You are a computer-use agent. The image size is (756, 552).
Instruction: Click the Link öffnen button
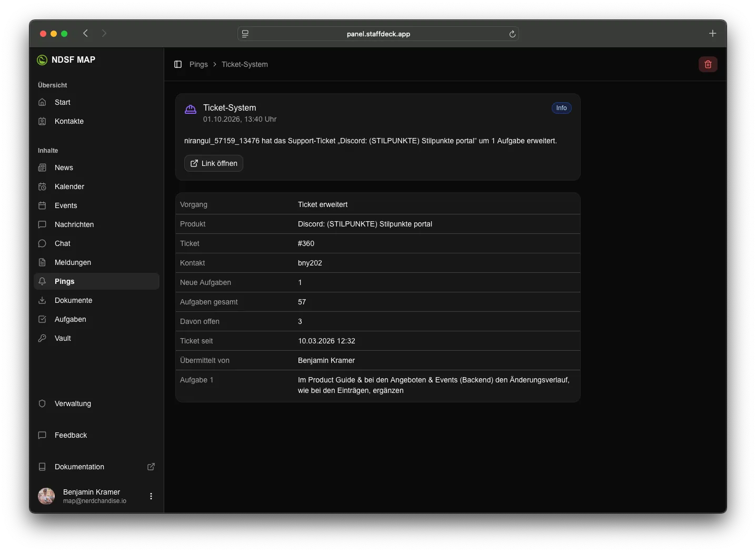[214, 163]
